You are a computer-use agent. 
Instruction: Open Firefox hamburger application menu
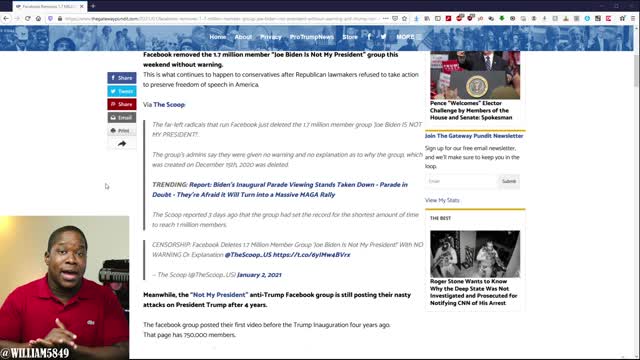point(633,18)
